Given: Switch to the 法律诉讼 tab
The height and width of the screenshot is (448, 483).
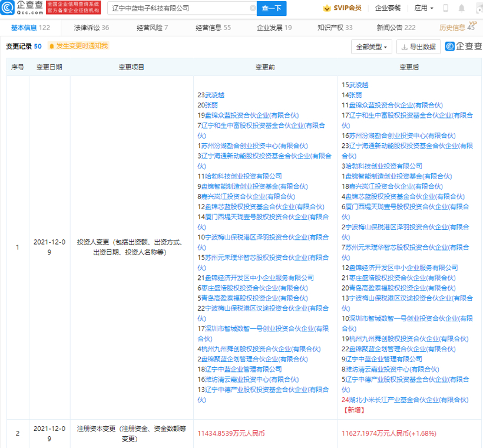Looking at the screenshot, I should [91, 28].
